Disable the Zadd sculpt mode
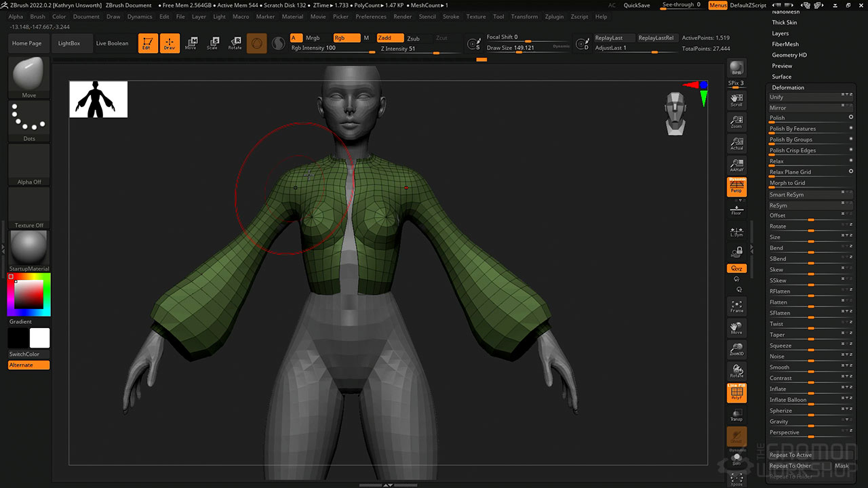868x488 pixels. [x=389, y=38]
